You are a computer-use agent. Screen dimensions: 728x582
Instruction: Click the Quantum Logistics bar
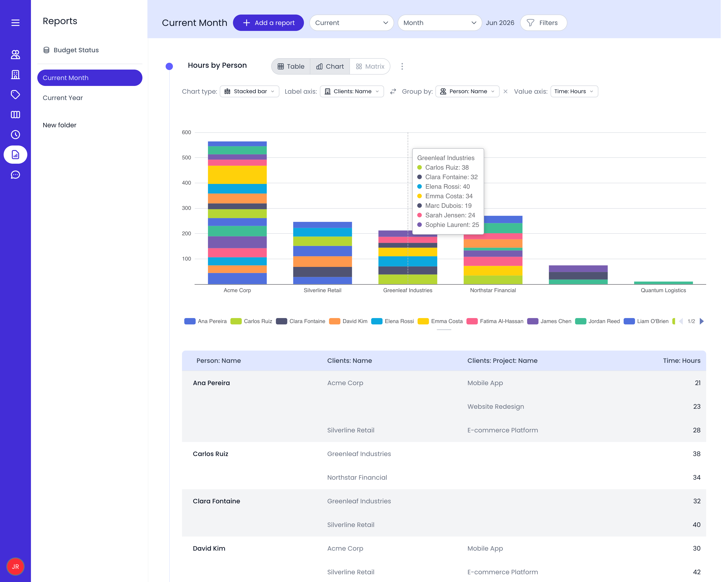[x=663, y=283]
